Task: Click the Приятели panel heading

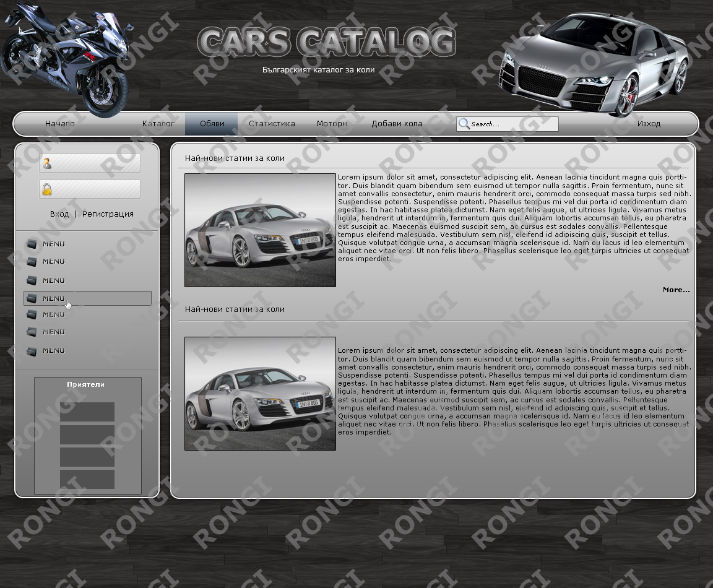Action: (85, 384)
